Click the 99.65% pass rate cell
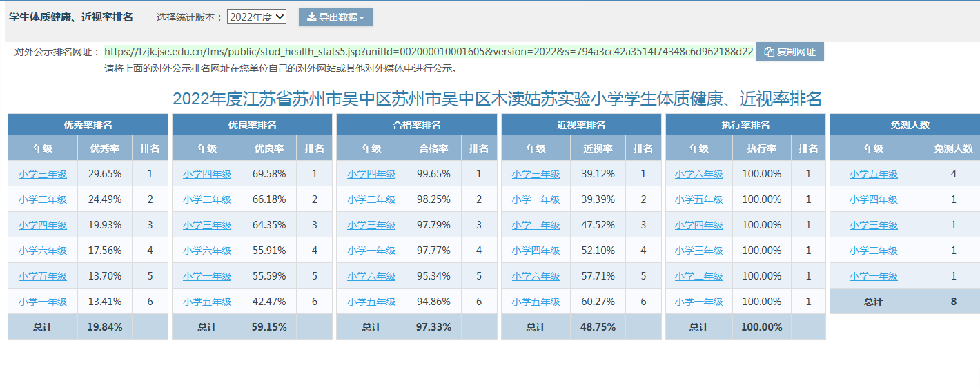The width and height of the screenshot is (980, 390). pos(433,174)
